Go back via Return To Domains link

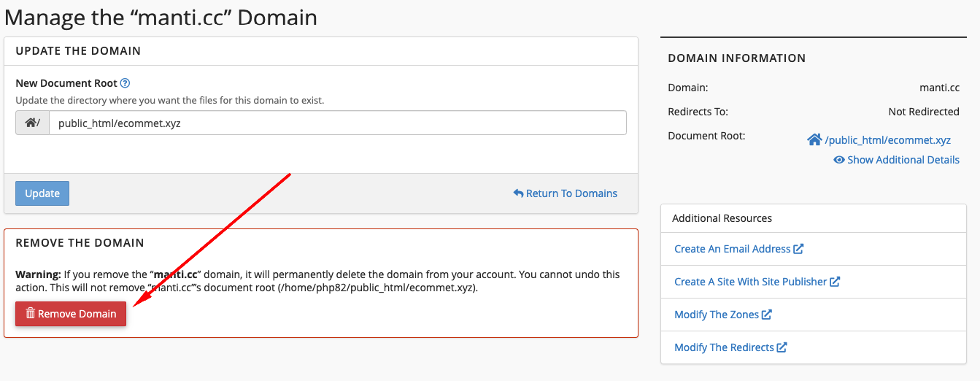click(571, 193)
